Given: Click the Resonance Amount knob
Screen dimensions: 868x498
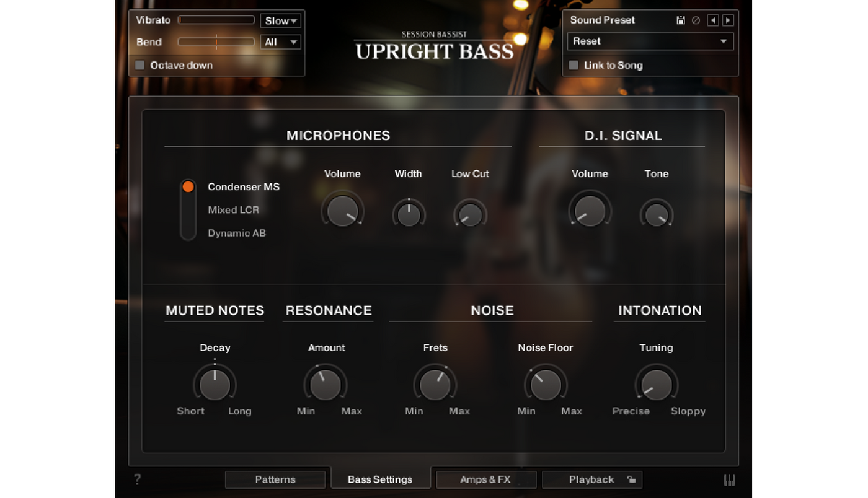Looking at the screenshot, I should (325, 385).
